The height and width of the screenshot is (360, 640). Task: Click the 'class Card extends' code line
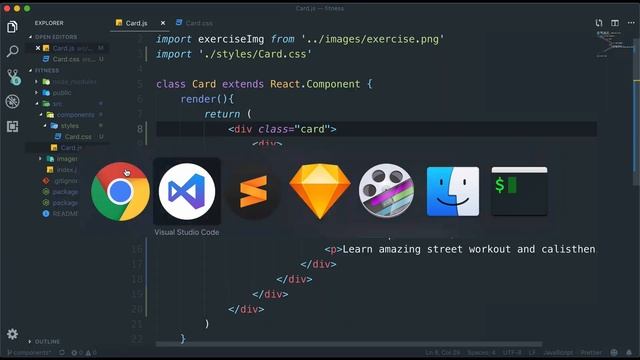(264, 84)
